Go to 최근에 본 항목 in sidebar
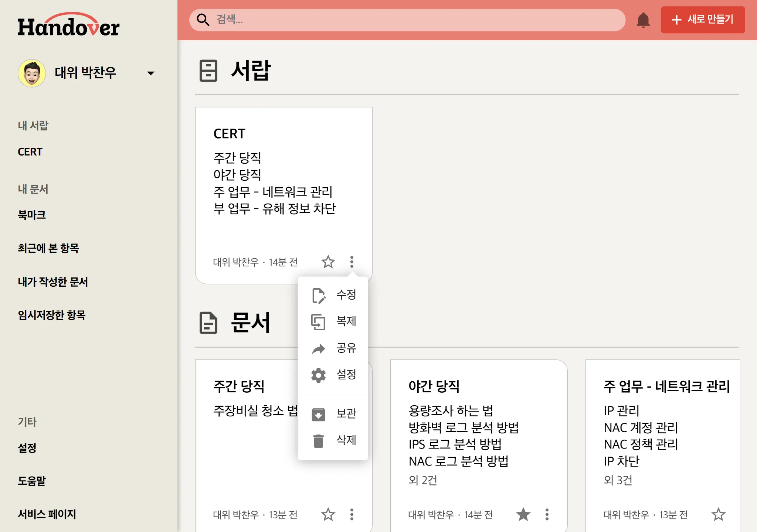The height and width of the screenshot is (532, 757). pyautogui.click(x=48, y=248)
